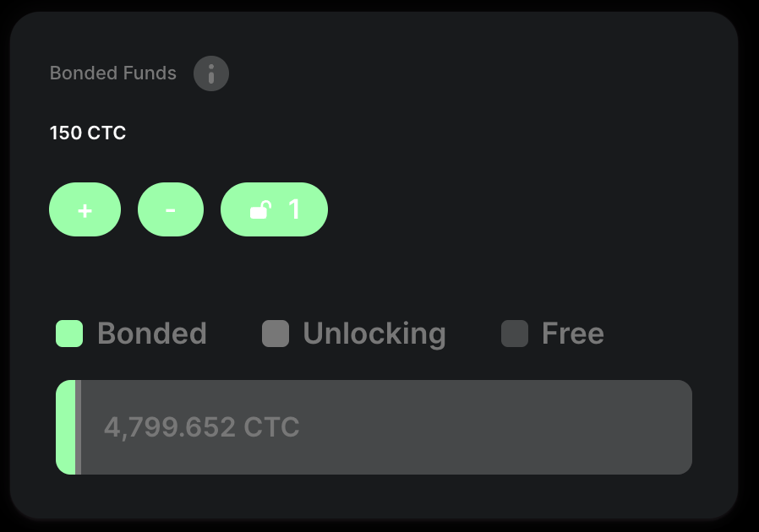Click the 4,799.652 CTC amount text
Screen dimensions: 759x532
(202, 427)
